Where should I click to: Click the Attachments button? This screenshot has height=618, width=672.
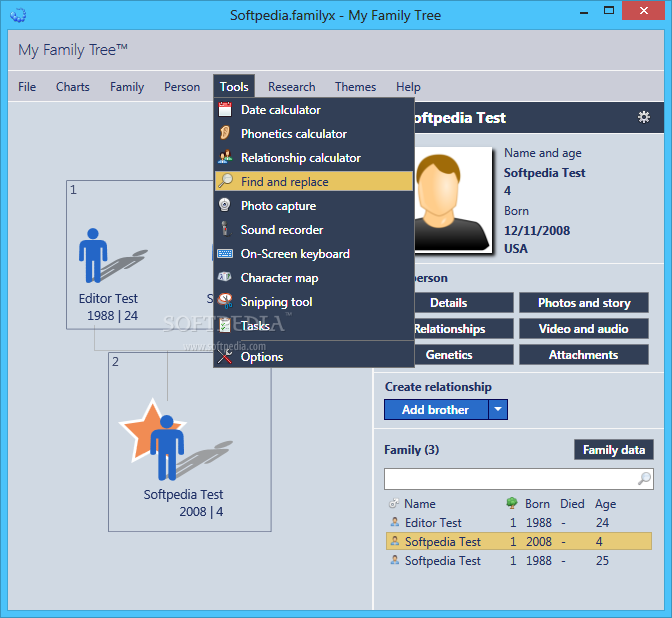point(584,355)
